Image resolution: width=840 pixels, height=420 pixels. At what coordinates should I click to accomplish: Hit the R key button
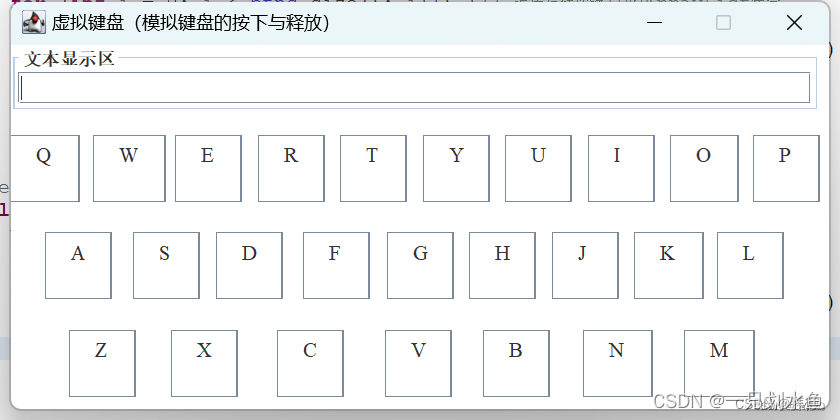pos(291,168)
